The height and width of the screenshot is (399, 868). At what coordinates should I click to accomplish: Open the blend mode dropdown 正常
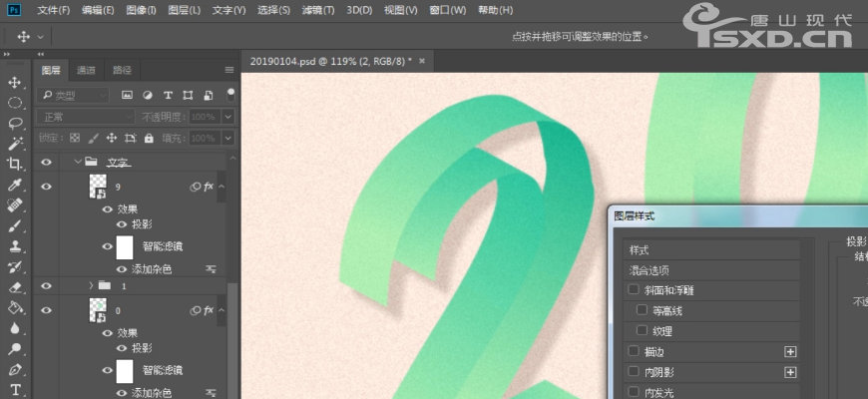coord(85,117)
